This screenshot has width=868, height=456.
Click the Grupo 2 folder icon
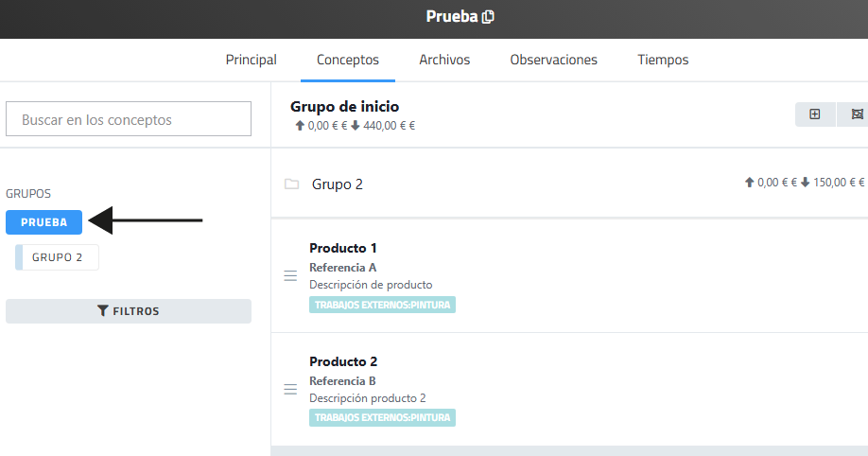[x=292, y=184]
